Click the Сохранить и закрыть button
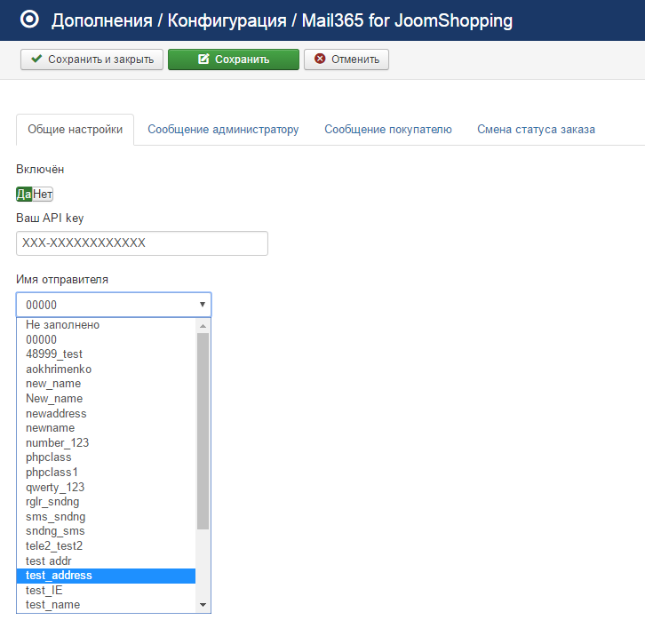The height and width of the screenshot is (644, 645). pos(92,60)
